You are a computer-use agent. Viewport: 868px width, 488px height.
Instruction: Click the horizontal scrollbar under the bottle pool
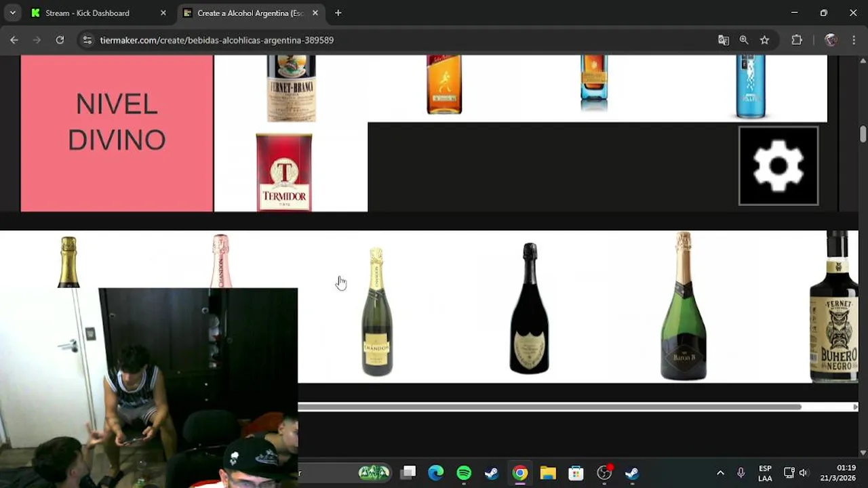549,407
